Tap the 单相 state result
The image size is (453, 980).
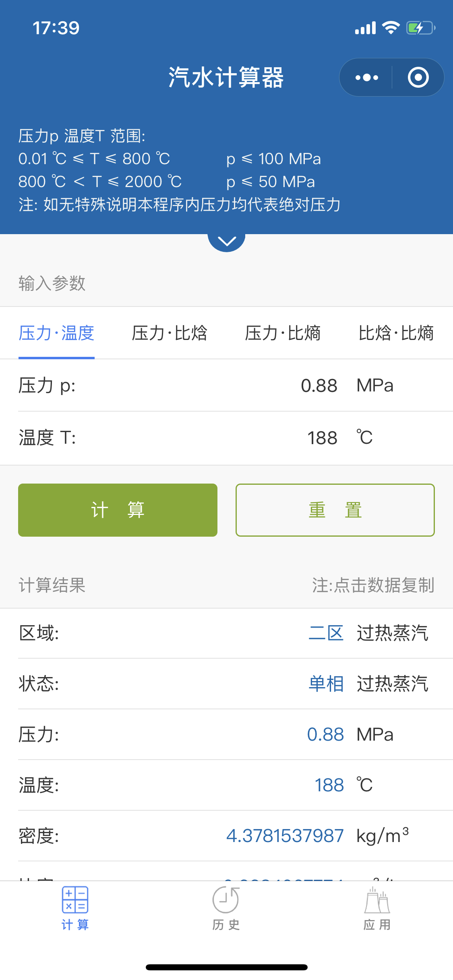point(326,684)
